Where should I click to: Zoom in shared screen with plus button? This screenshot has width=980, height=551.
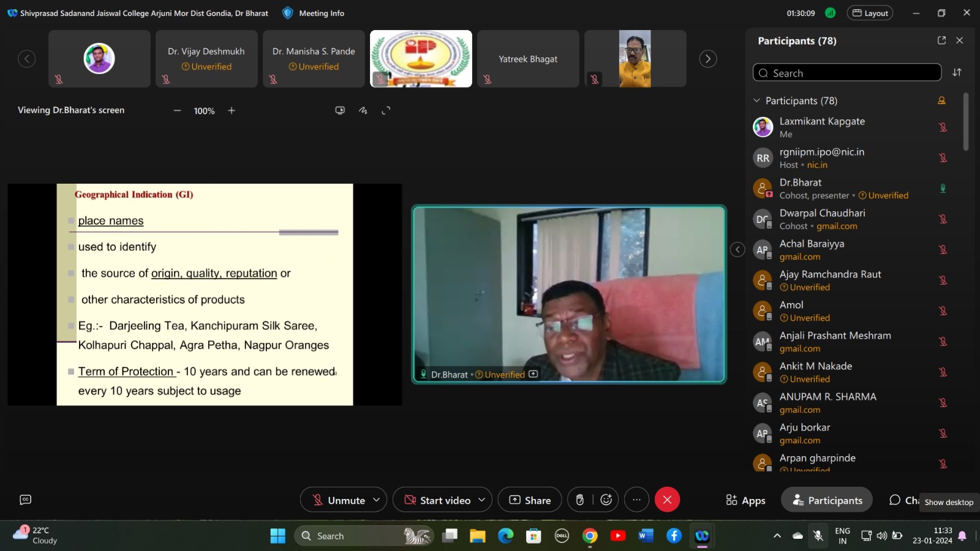[x=232, y=111]
